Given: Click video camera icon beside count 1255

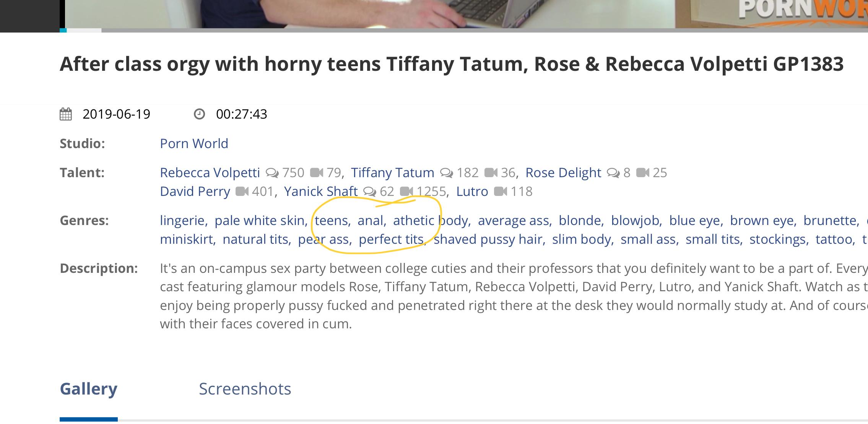Looking at the screenshot, I should point(406,191).
